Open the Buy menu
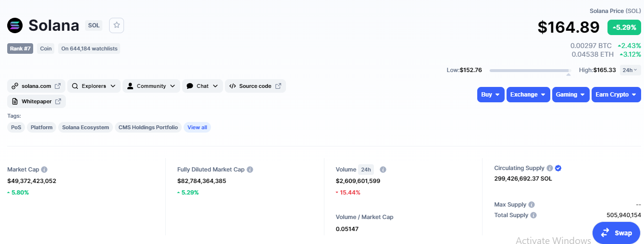The image size is (644, 244). coord(491,95)
